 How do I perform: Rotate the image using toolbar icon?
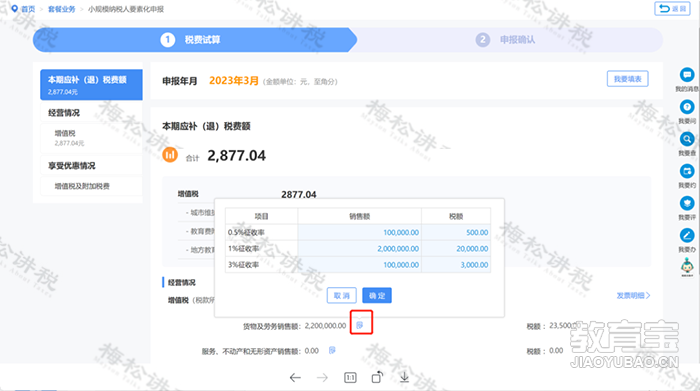coord(377,377)
